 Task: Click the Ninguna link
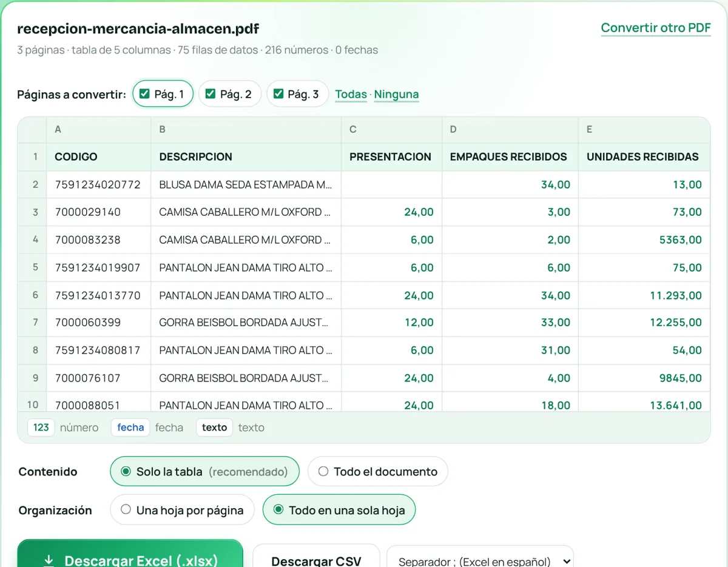point(396,95)
